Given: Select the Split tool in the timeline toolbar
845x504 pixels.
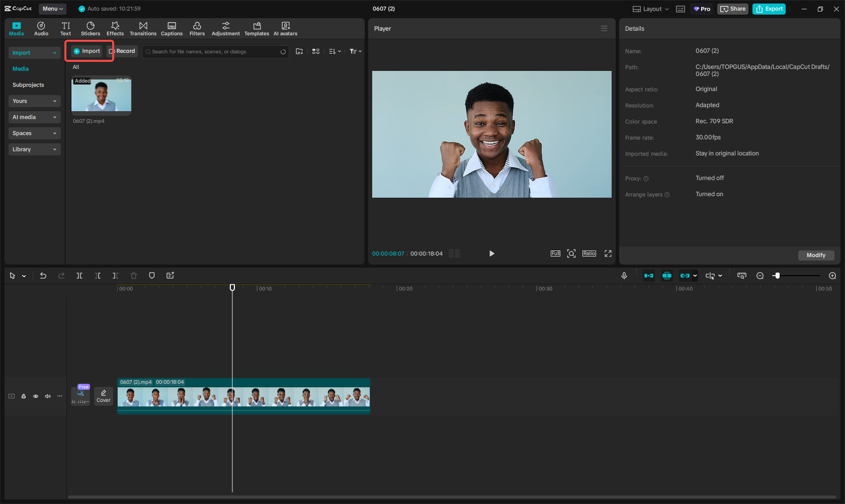Looking at the screenshot, I should click(x=79, y=276).
